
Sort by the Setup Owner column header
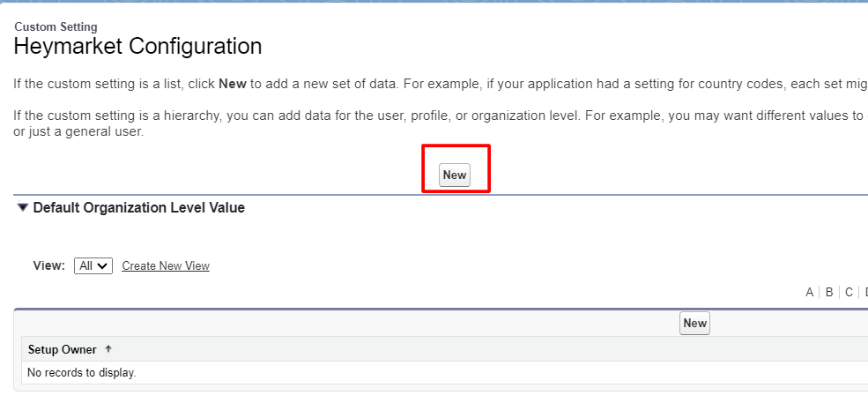point(62,349)
